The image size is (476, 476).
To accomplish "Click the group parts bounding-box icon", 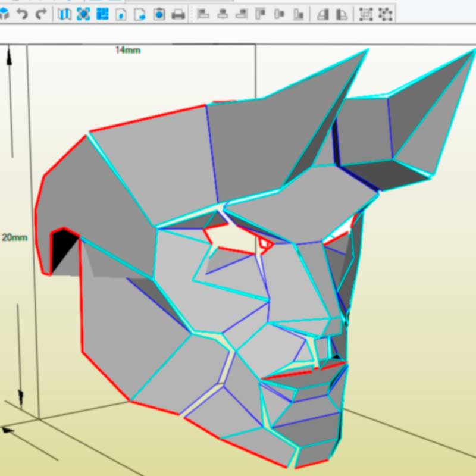I will [x=366, y=14].
